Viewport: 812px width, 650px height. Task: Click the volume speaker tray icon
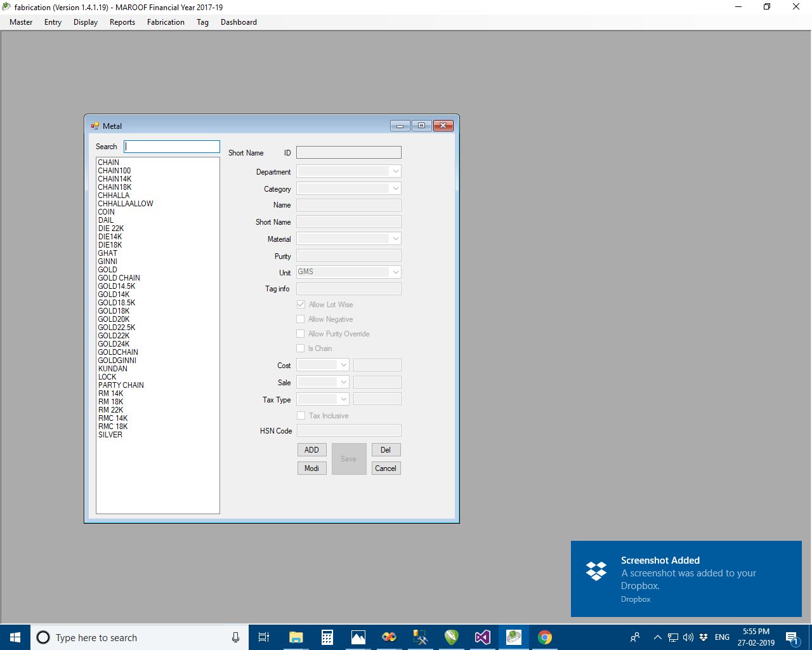tap(688, 637)
